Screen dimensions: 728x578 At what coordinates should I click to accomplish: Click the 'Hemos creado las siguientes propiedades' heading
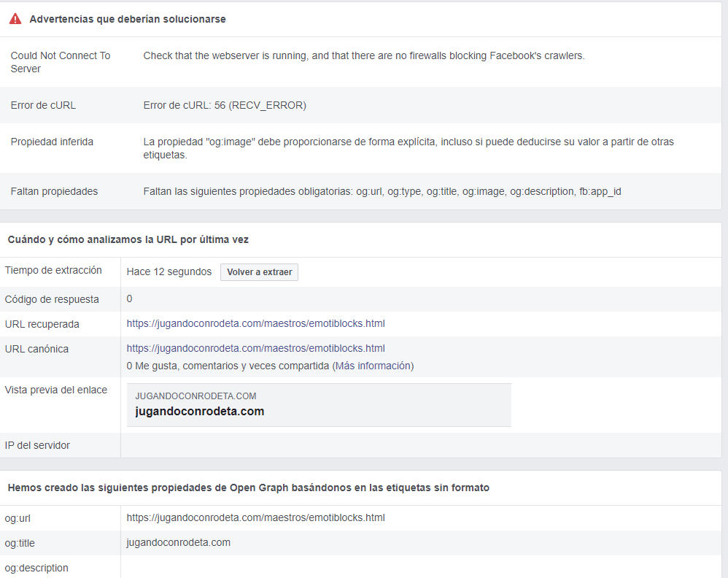tap(249, 488)
